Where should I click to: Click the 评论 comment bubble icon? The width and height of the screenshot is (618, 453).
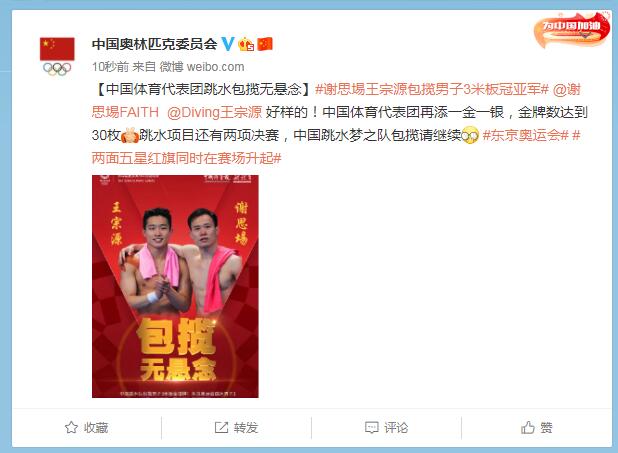pyautogui.click(x=371, y=427)
